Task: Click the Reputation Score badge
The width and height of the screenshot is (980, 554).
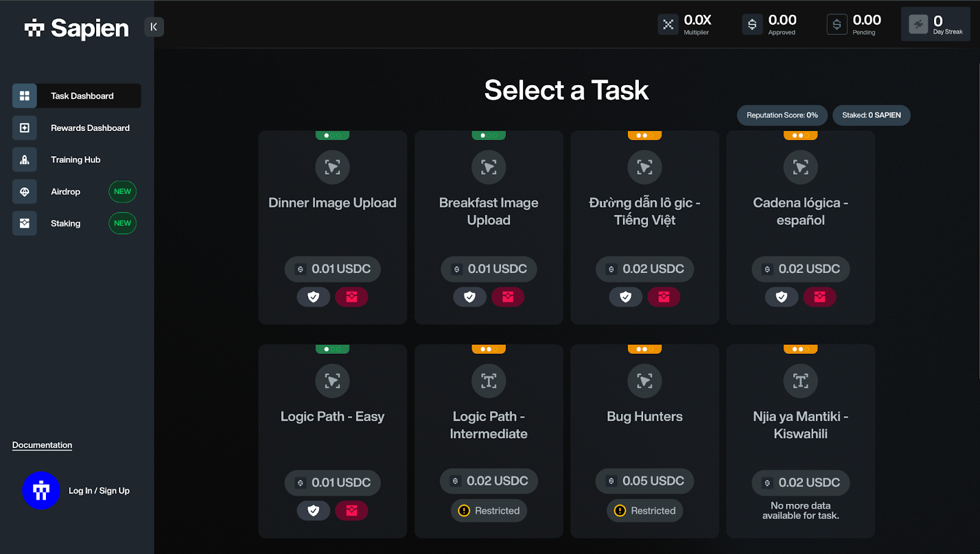Action: click(782, 115)
